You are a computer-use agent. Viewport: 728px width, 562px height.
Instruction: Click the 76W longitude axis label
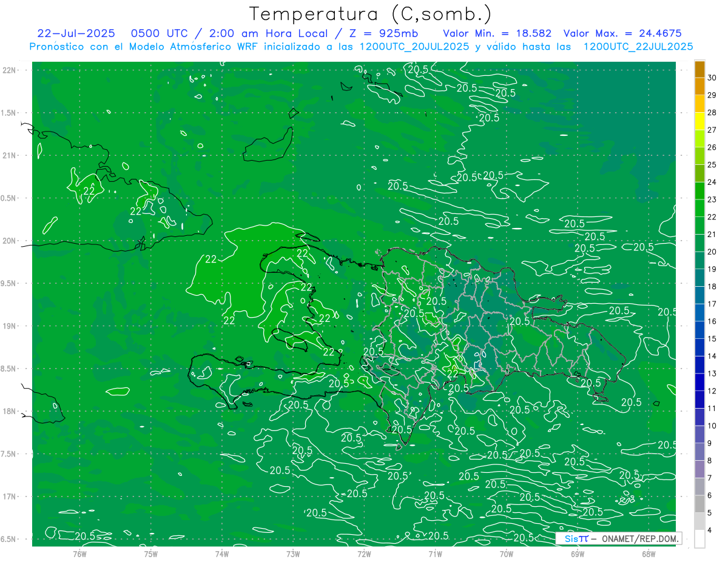pos(79,553)
